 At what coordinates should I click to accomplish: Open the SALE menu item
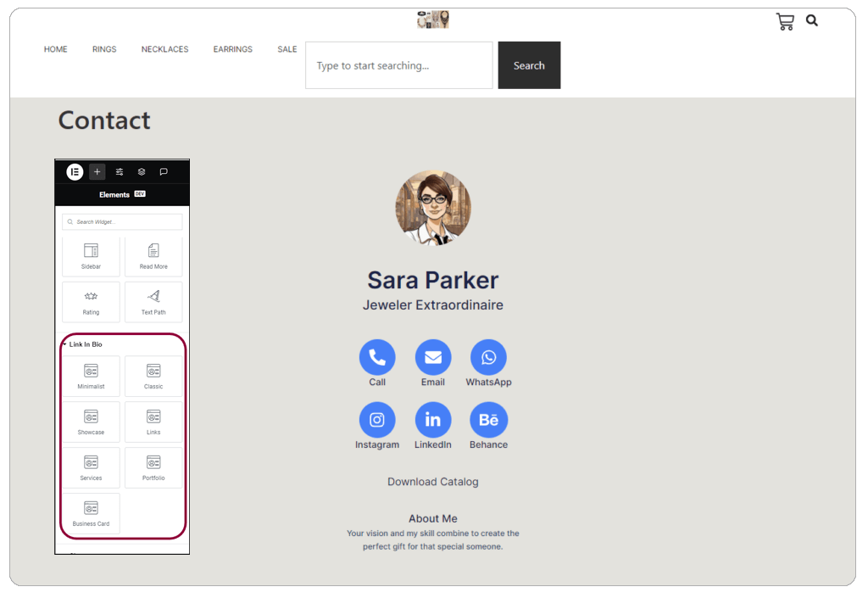(287, 49)
